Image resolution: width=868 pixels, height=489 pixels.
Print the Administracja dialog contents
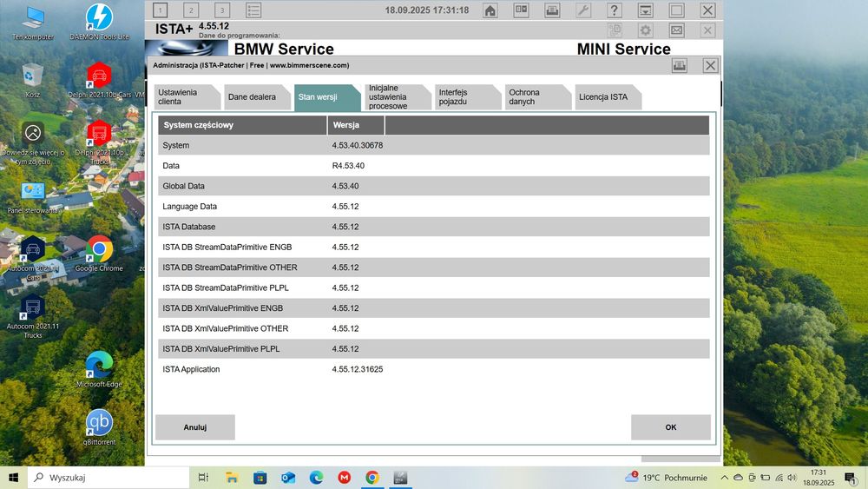[x=680, y=65]
